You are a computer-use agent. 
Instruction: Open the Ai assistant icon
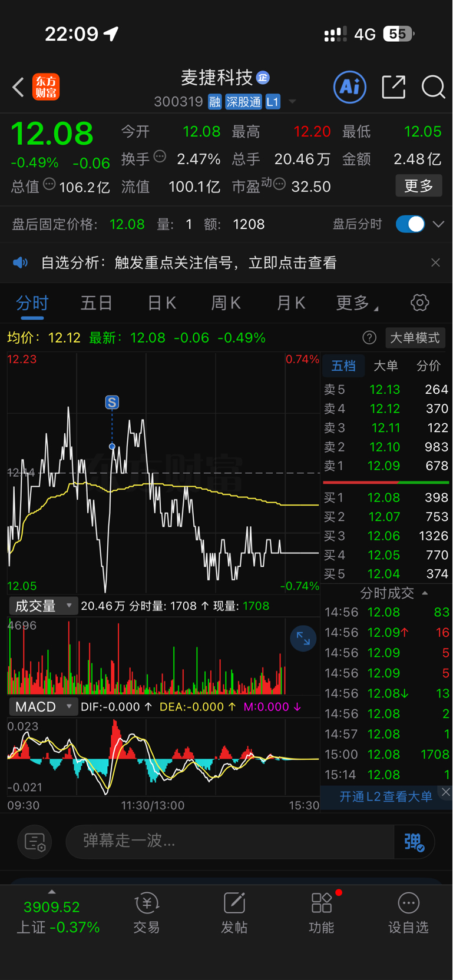coord(350,87)
